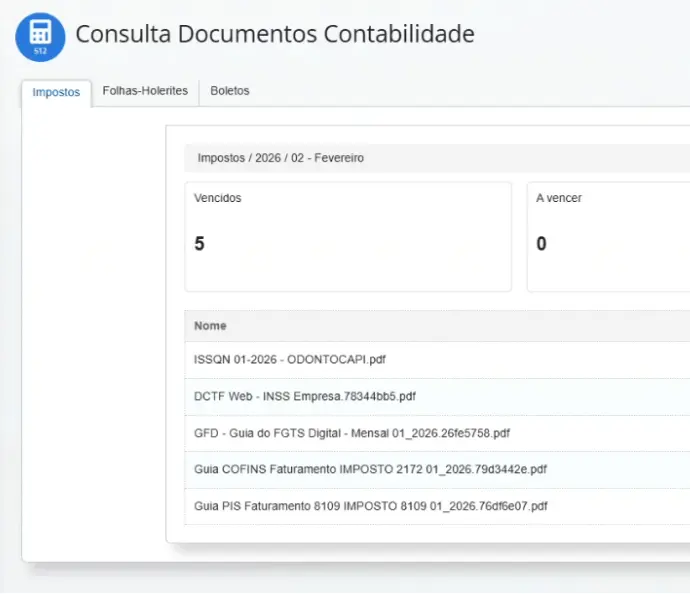This screenshot has width=690, height=594.
Task: Click the Vencidos card showing 5
Action: tap(348, 237)
